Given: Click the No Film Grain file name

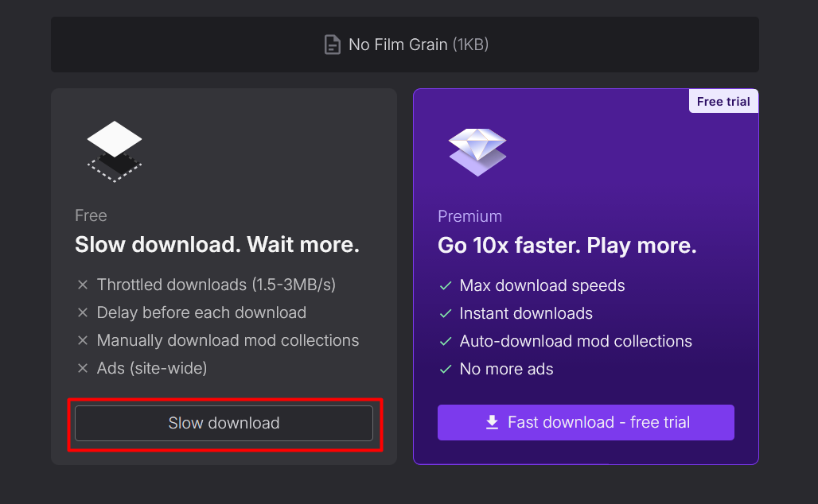Looking at the screenshot, I should coord(398,45).
